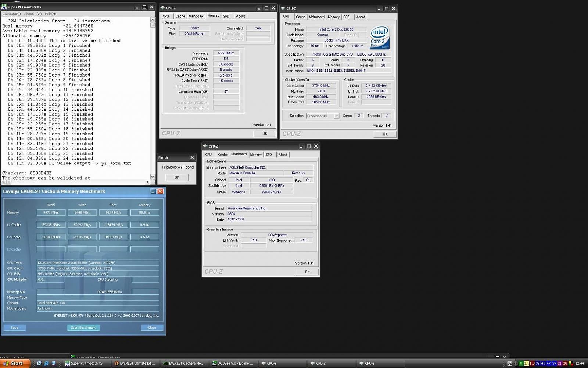Click Super PI output scroll-down arrow
The height and width of the screenshot is (368, 588).
[153, 177]
